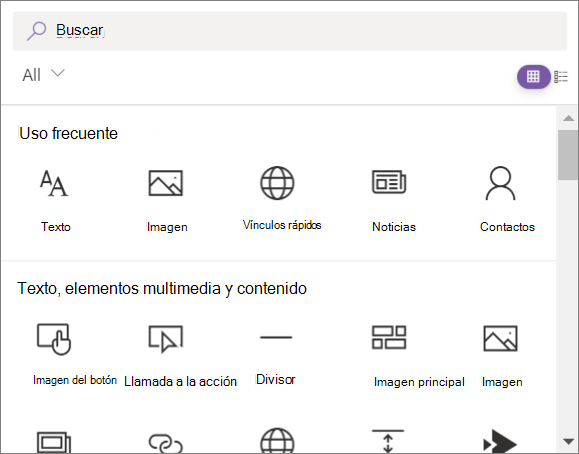Click the Vínculos rápidos label
The width and height of the screenshot is (579, 454).
click(x=282, y=225)
